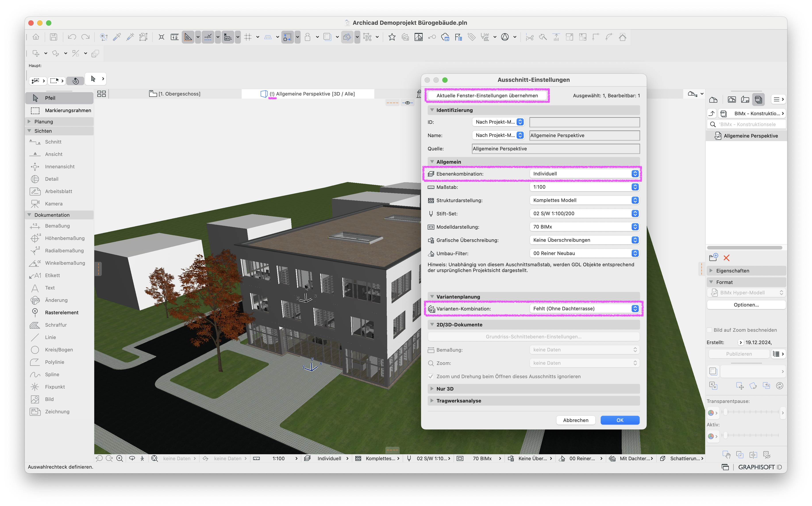
Task: Open the publisher sets icon in Organizer
Action: 758,99
